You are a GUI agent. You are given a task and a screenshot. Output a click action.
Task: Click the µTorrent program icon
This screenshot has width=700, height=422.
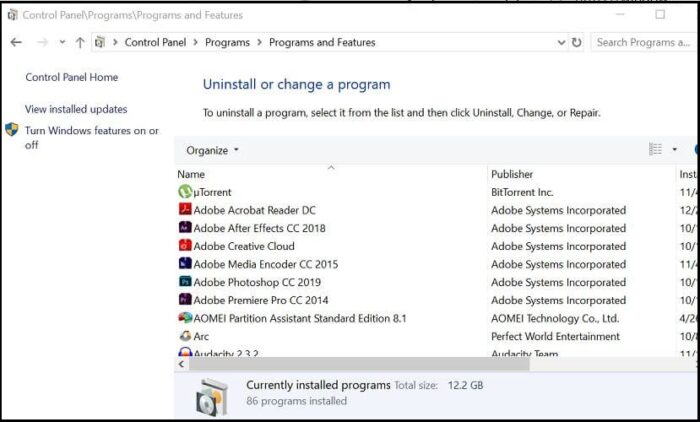pyautogui.click(x=185, y=192)
